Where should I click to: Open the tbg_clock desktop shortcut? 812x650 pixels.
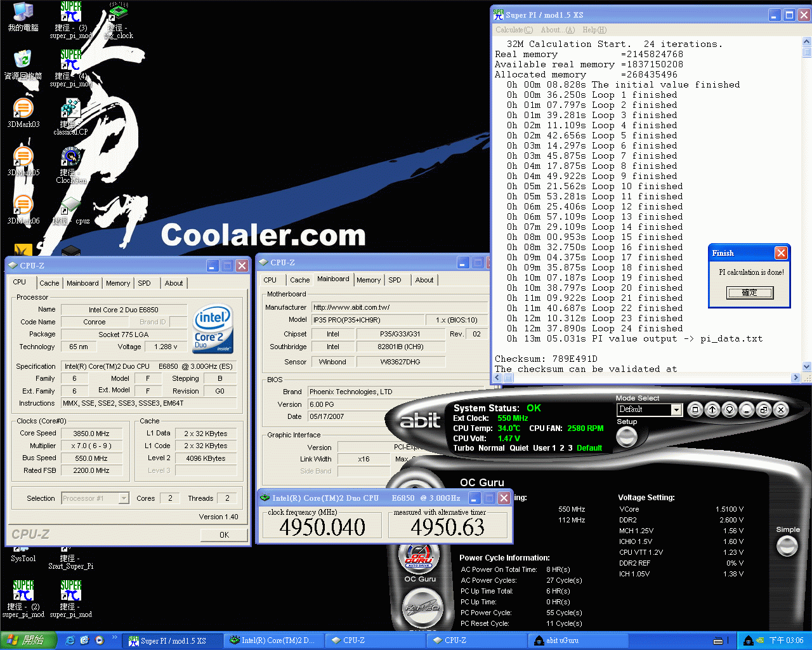118,20
